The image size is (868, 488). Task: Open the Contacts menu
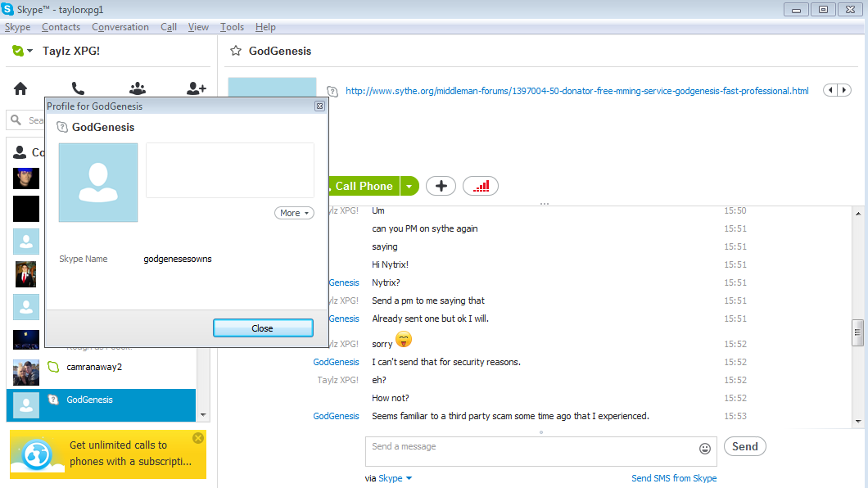61,27
